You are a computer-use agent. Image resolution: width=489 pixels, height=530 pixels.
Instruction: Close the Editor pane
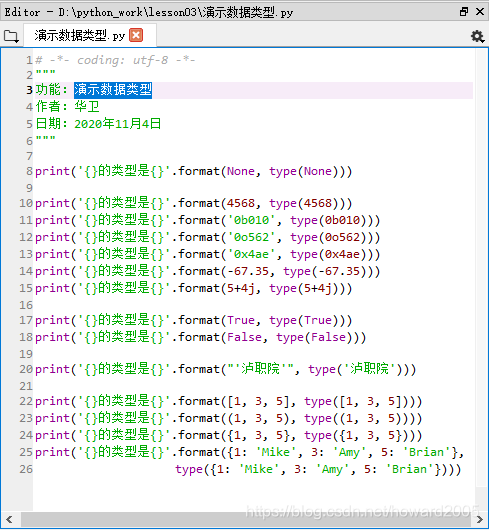(x=480, y=11)
